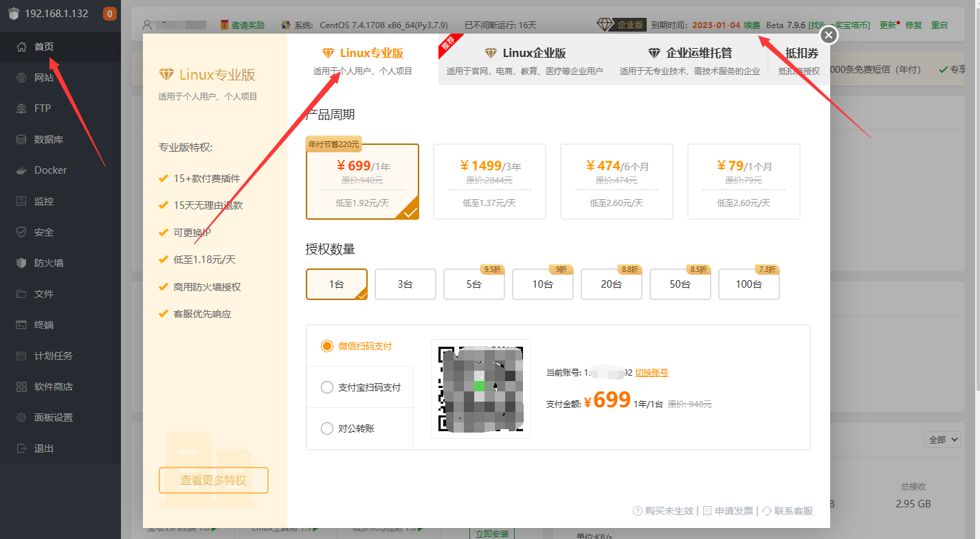This screenshot has width=980, height=539.
Task: Click the Docker whale icon
Action: (21, 170)
